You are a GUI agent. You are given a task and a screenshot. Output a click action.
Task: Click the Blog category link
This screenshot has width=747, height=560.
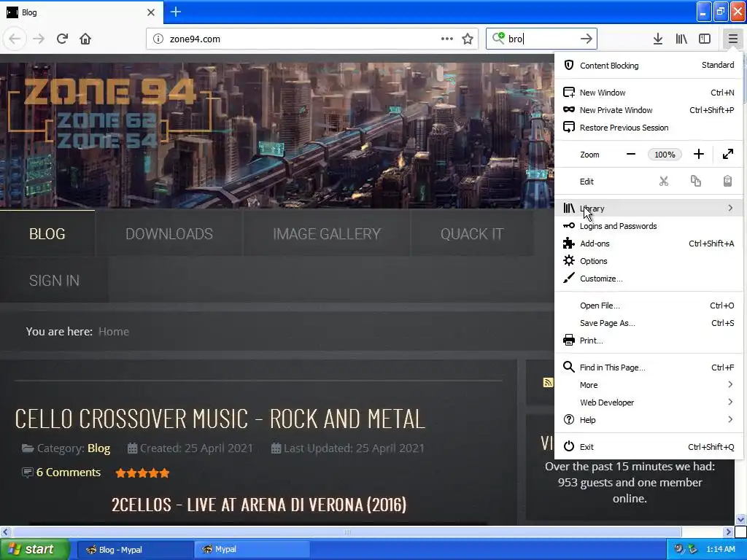tap(98, 448)
